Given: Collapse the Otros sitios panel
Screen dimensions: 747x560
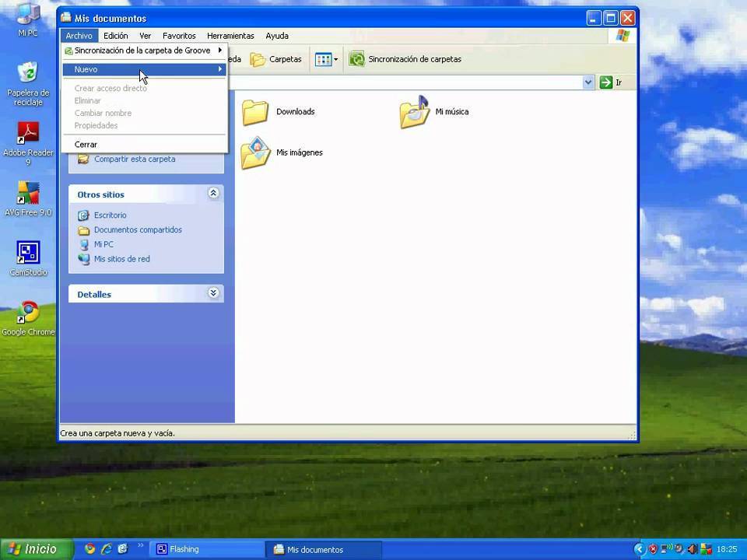Looking at the screenshot, I should pyautogui.click(x=213, y=194).
